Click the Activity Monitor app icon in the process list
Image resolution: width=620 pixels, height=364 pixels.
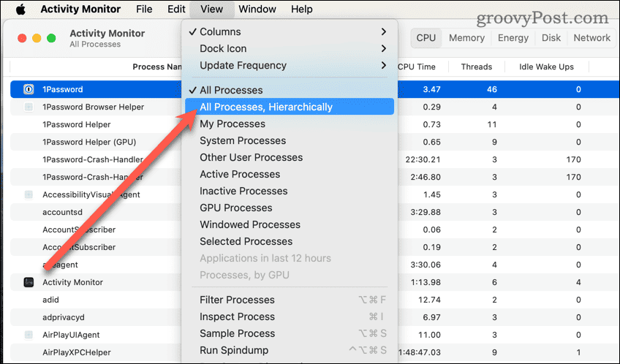click(29, 282)
